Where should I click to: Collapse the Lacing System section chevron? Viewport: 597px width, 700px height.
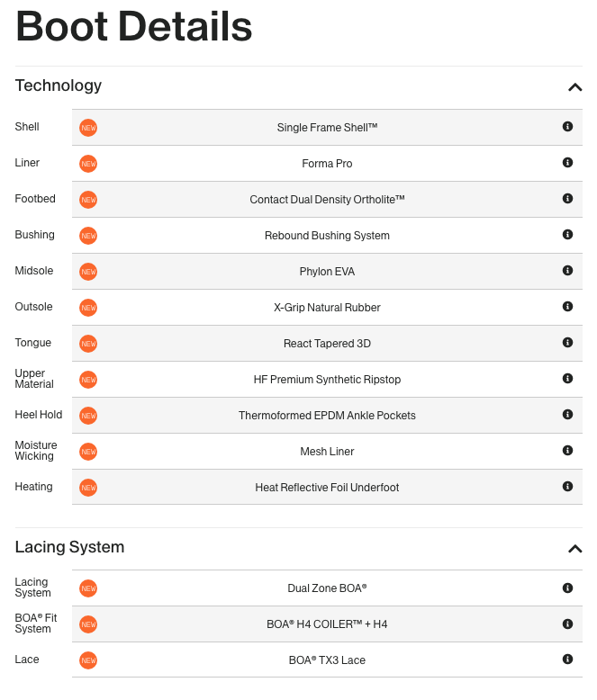click(574, 549)
